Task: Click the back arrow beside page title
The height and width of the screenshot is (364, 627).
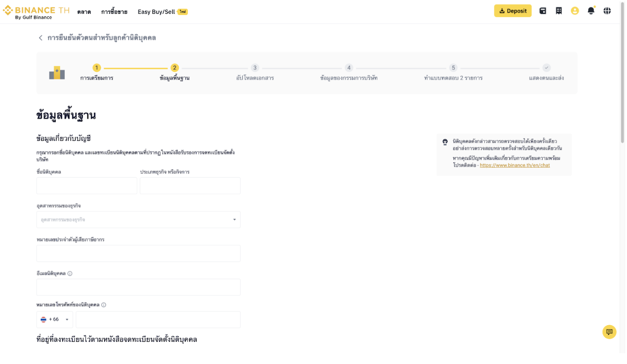Action: point(40,38)
